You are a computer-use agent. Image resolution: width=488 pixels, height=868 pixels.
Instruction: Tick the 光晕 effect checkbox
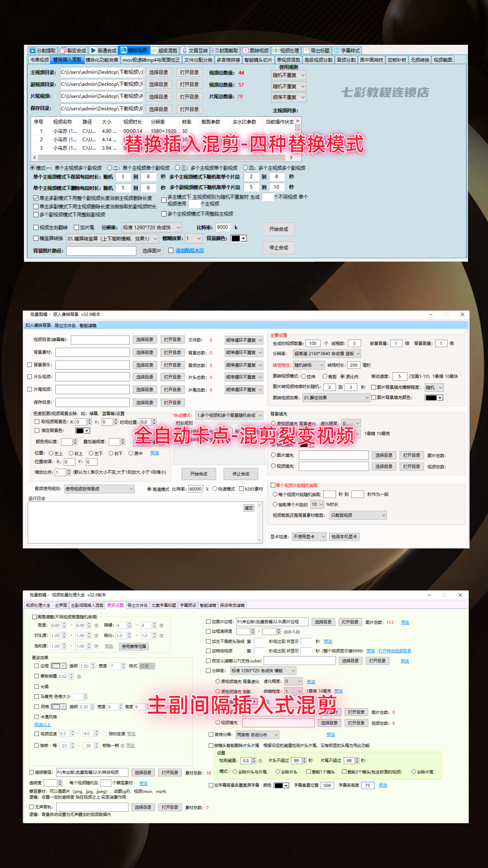click(37, 687)
